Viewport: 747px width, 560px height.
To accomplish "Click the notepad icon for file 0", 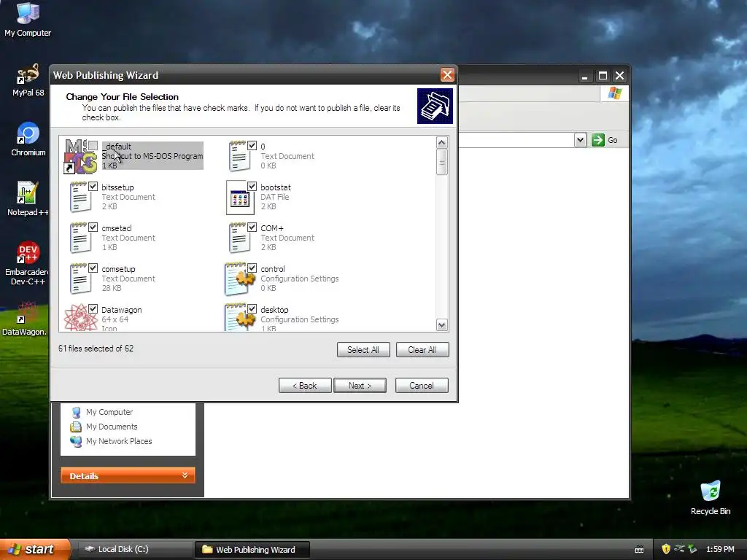I will [239, 156].
